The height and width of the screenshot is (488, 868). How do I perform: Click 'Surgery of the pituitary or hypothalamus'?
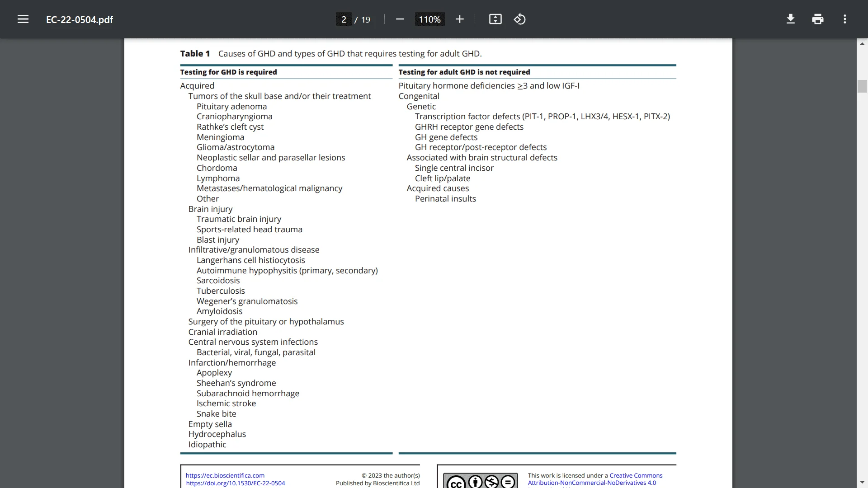coord(266,321)
